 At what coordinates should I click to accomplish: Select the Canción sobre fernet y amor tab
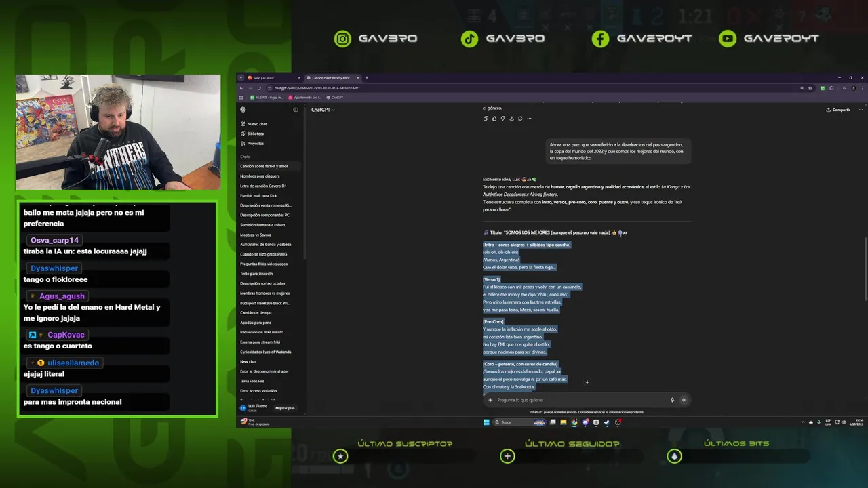tap(332, 78)
